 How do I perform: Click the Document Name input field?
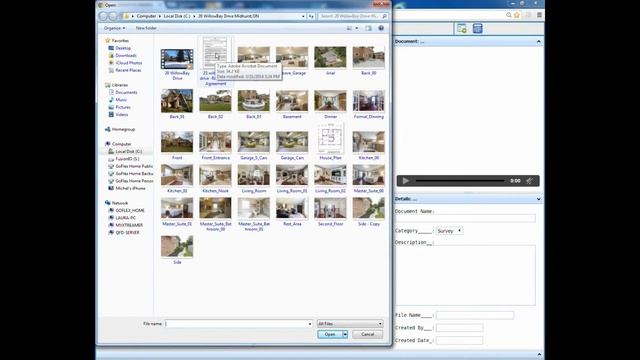coord(465,218)
